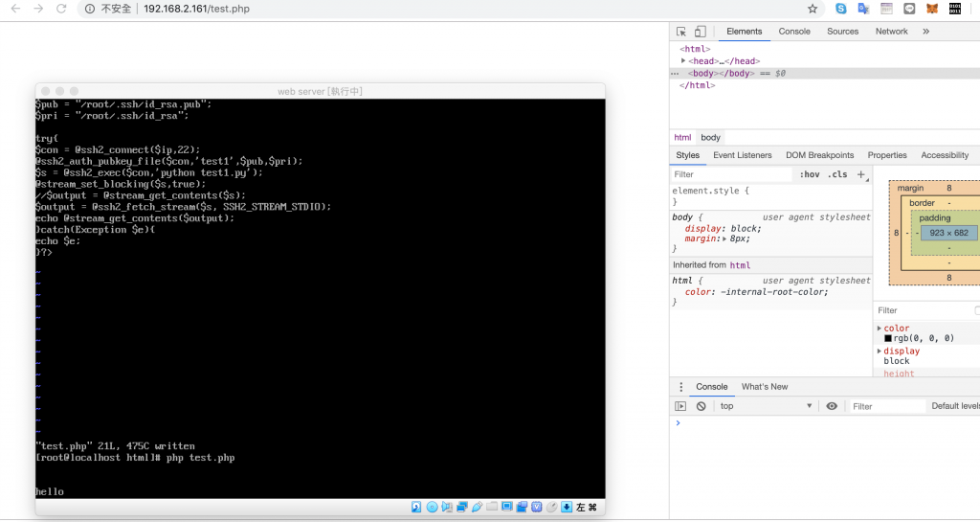This screenshot has height=522, width=980.
Task: Click the browser forward arrow
Action: [38, 9]
